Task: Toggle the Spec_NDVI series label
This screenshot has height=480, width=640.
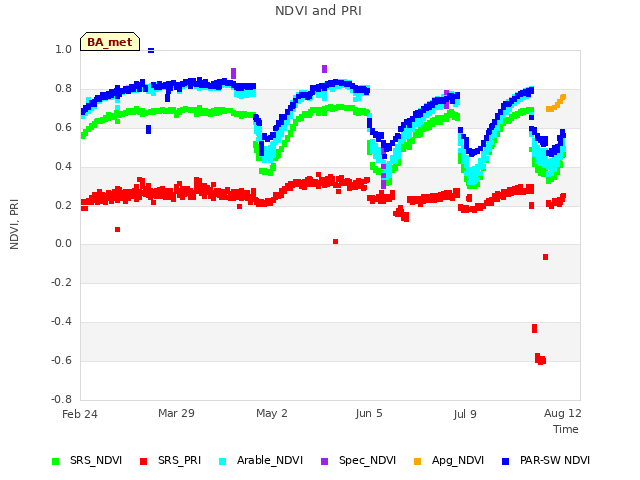Action: coord(367,461)
